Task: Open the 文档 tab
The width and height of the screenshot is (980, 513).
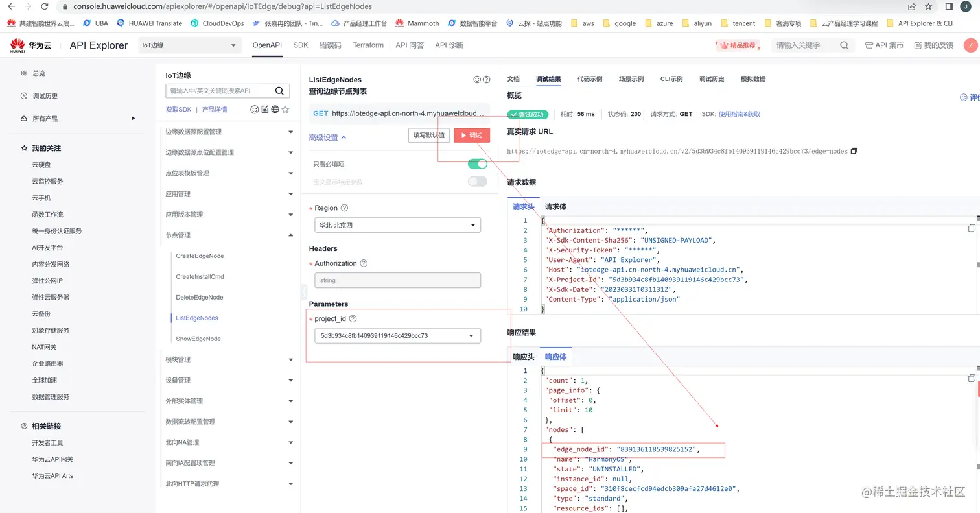Action: 513,79
